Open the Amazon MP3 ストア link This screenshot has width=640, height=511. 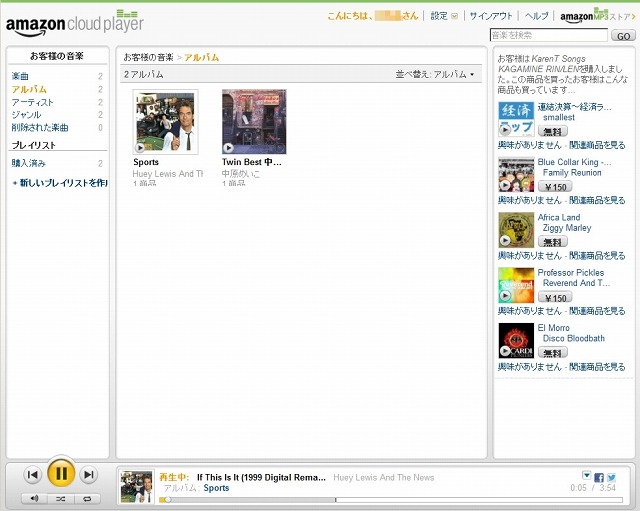pyautogui.click(x=598, y=16)
